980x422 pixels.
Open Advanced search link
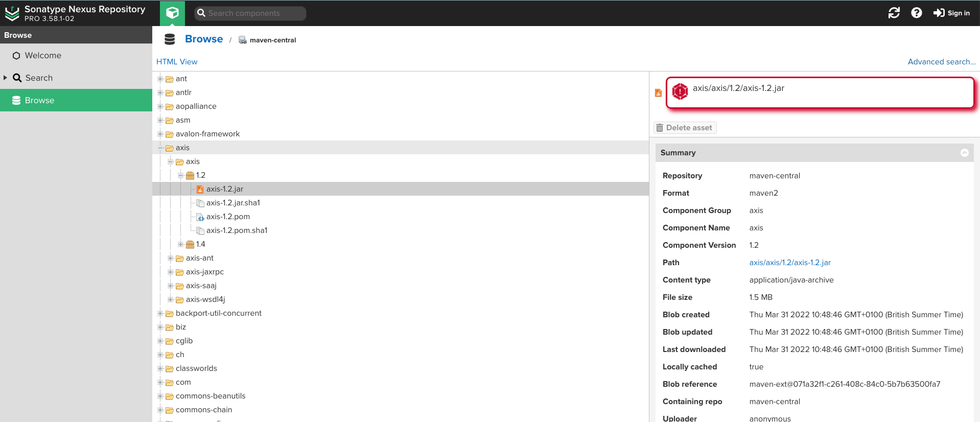[942, 62]
